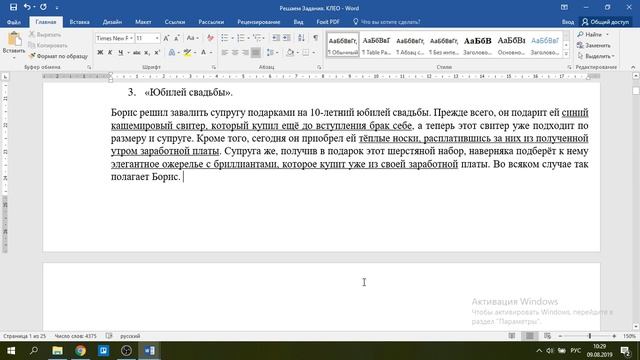Apply the yellow text highlight color
640x360 pixels.
pos(187,52)
